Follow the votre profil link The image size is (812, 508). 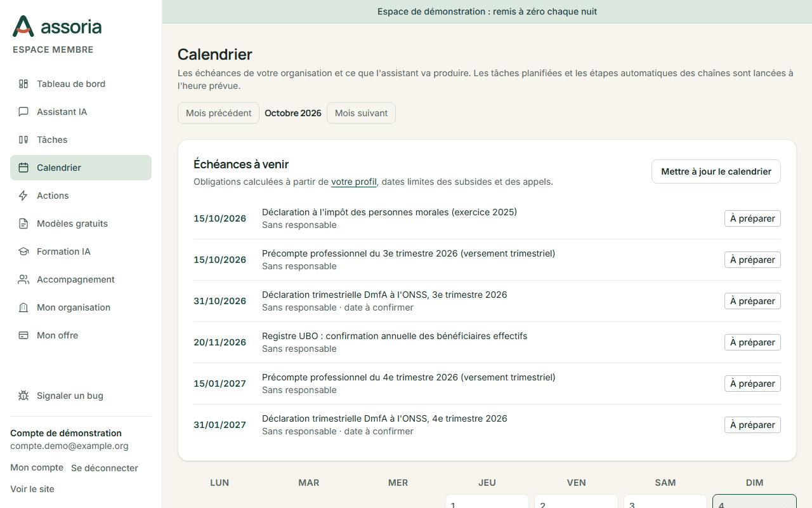(x=354, y=182)
